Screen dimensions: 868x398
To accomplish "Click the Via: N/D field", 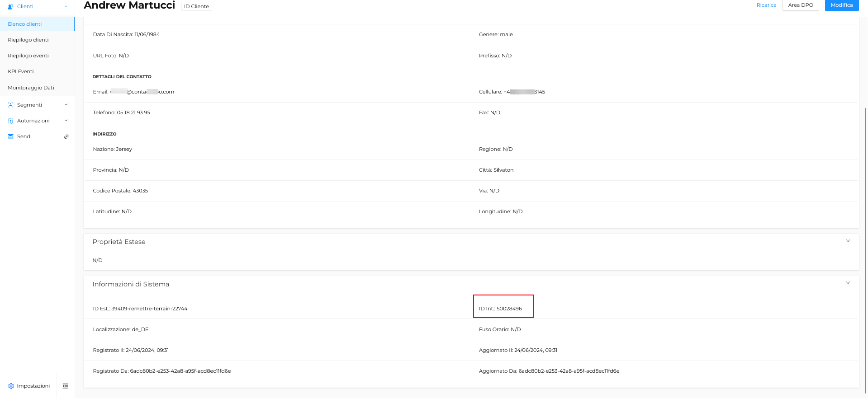I will point(489,191).
